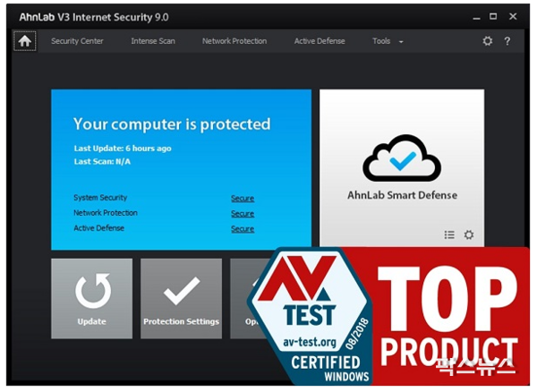Open the Network Protection menu item
537x392 pixels.
234,41
